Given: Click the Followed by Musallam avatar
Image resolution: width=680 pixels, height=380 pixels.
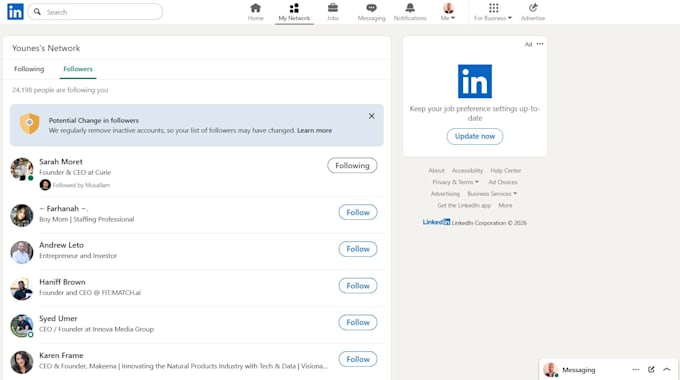Looking at the screenshot, I should 45,185.
